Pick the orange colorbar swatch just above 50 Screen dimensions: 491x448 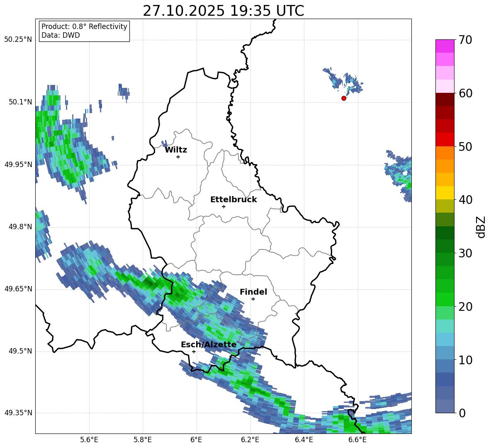click(x=445, y=153)
